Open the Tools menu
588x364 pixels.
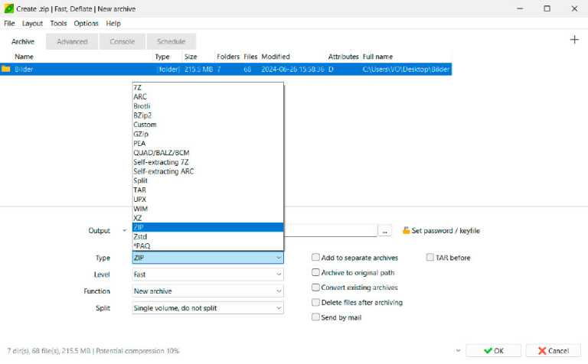point(58,24)
